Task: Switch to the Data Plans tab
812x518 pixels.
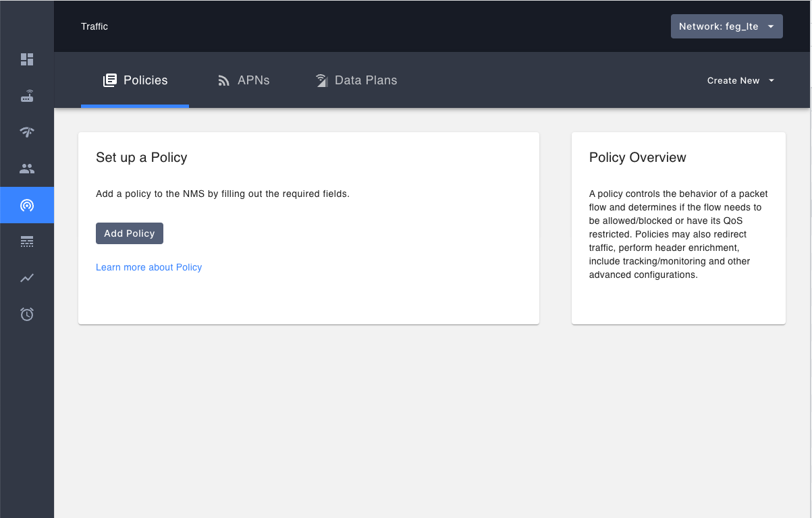Action: [366, 80]
